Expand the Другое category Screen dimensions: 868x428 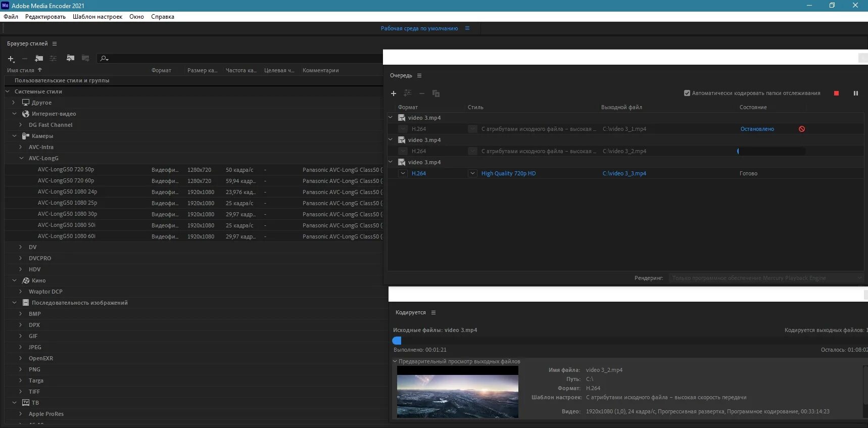tap(14, 103)
